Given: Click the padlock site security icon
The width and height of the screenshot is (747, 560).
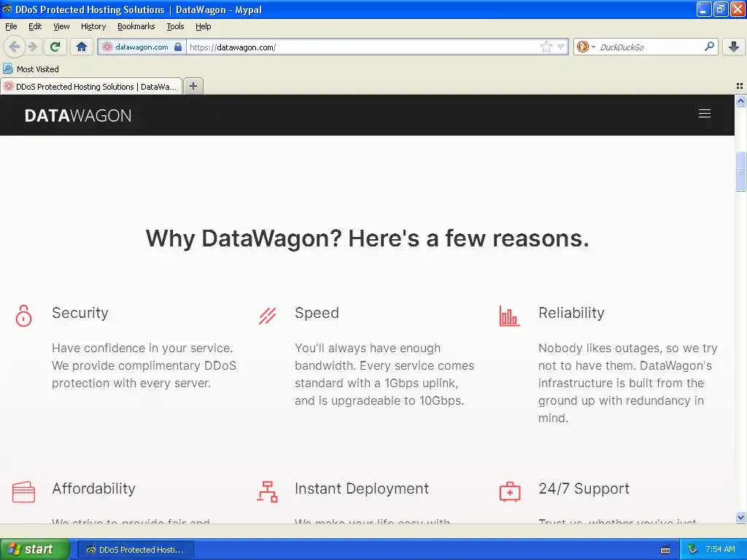Looking at the screenshot, I should tap(178, 47).
